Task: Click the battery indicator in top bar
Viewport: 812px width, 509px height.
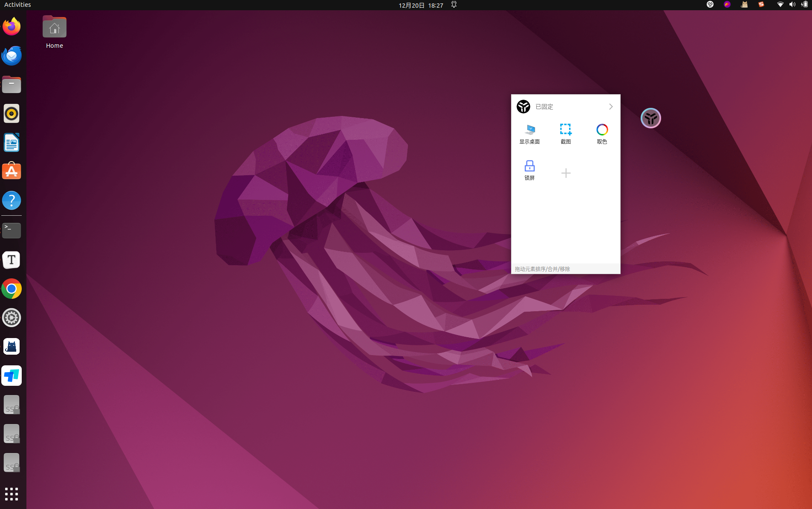Action: point(804,5)
